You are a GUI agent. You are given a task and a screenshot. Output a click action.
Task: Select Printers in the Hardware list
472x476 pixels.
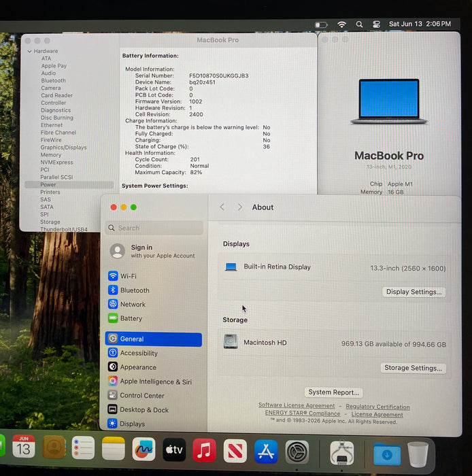(x=50, y=192)
